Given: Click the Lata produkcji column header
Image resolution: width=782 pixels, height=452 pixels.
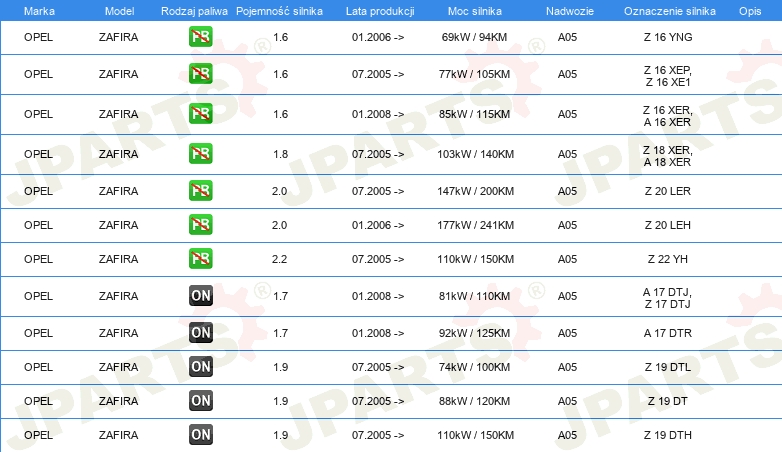Looking at the screenshot, I should 380,11.
